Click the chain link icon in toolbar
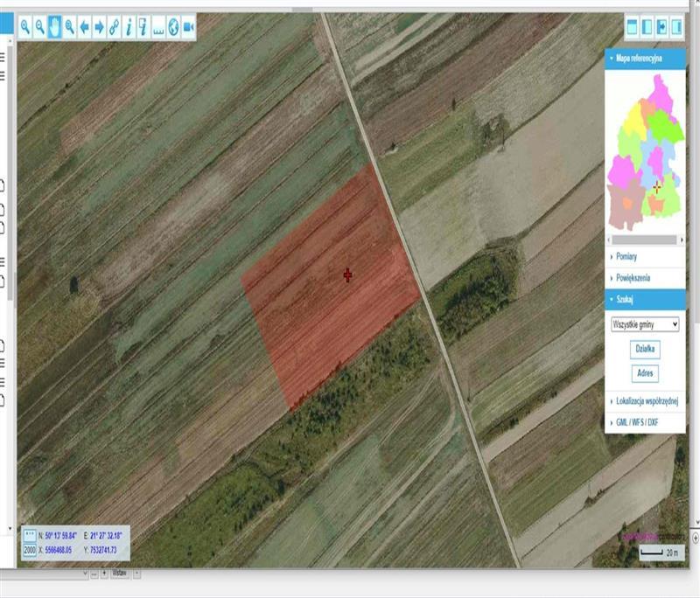This screenshot has width=700, height=598. (x=114, y=27)
